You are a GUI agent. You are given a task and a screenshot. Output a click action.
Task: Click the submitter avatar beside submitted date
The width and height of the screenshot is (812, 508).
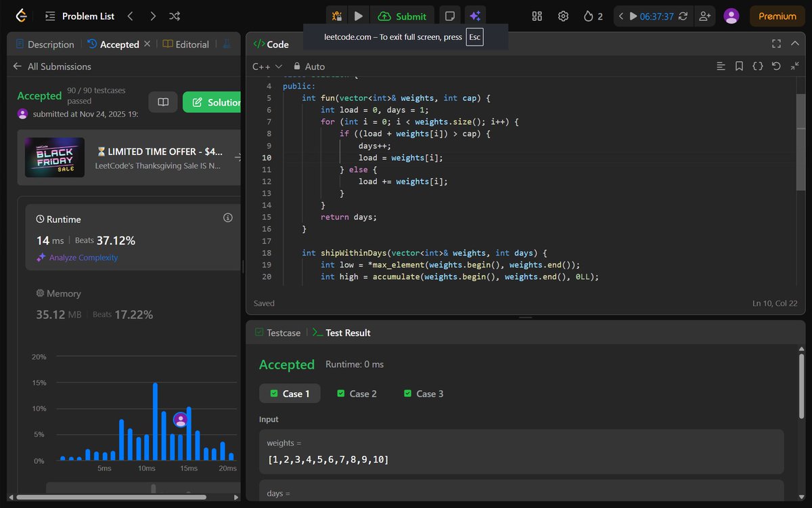[x=22, y=114]
